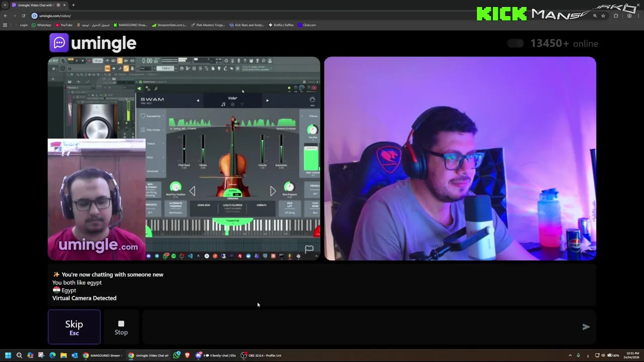Click the Virtual Camera Detected message
644x362 pixels.
coord(84,298)
